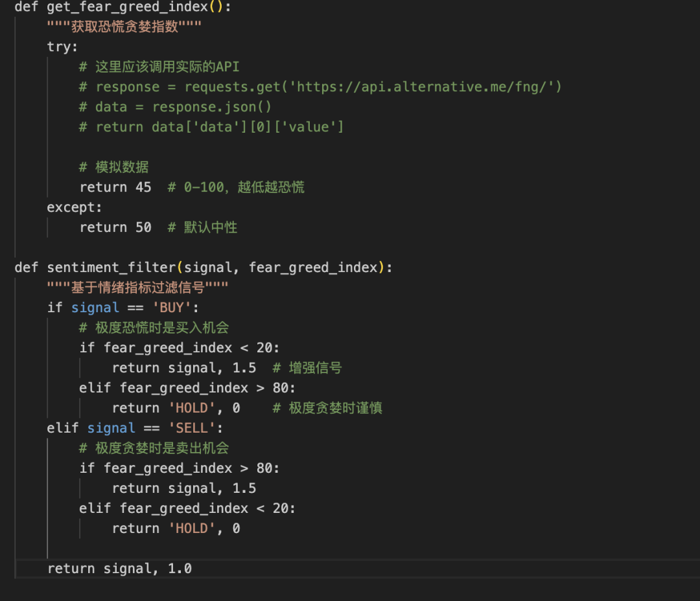
Task: Click the comment "这里应该调用实际的API"
Action: tap(159, 67)
